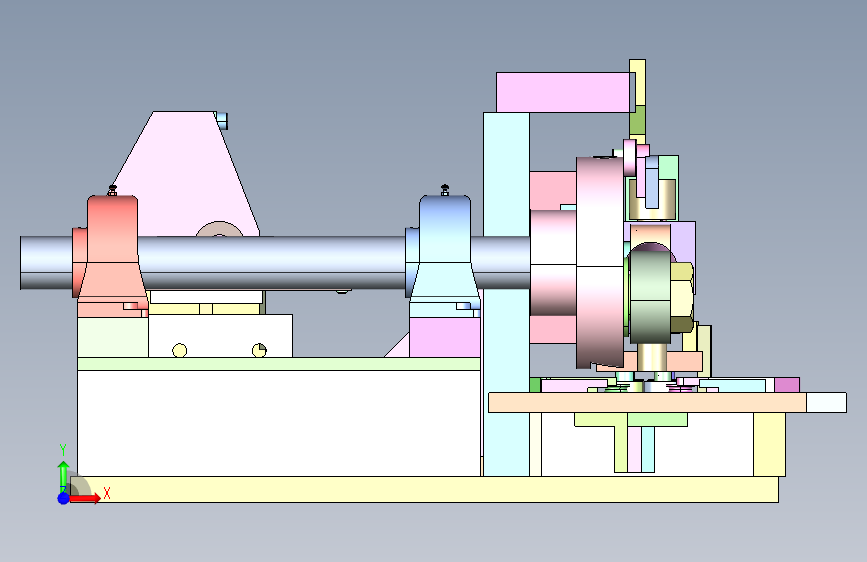Select the small magenta block at far right
867x562 pixels.
click(787, 385)
